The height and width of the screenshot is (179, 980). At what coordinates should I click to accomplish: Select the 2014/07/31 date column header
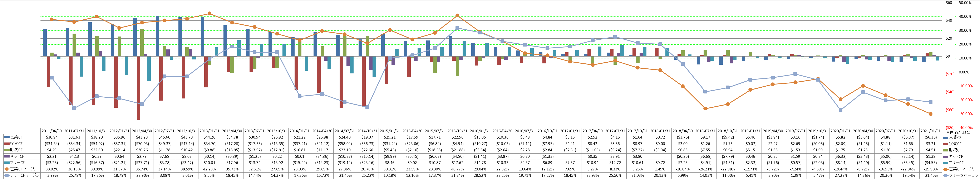[x=345, y=131]
